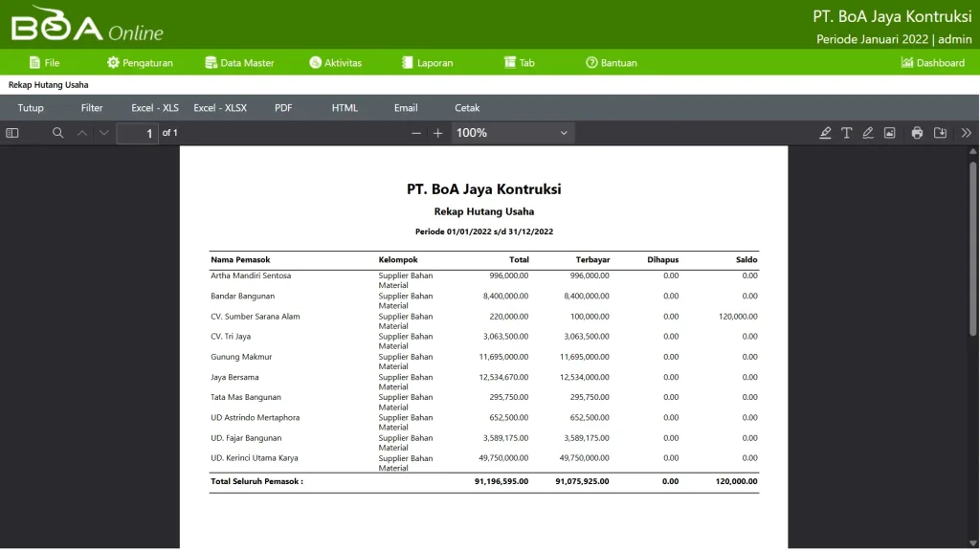Open the 100% zoom level dropdown
The height and width of the screenshot is (551, 980).
(513, 133)
